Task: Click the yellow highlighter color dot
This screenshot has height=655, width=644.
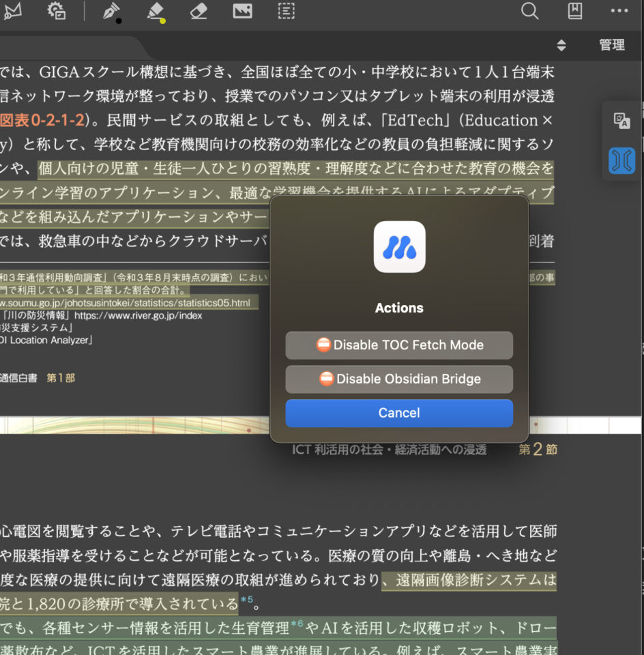Action: (x=162, y=20)
